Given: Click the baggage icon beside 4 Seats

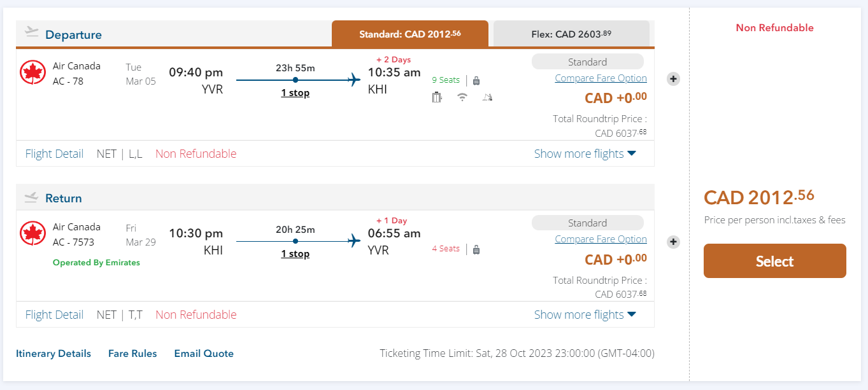Looking at the screenshot, I should pyautogui.click(x=476, y=249).
